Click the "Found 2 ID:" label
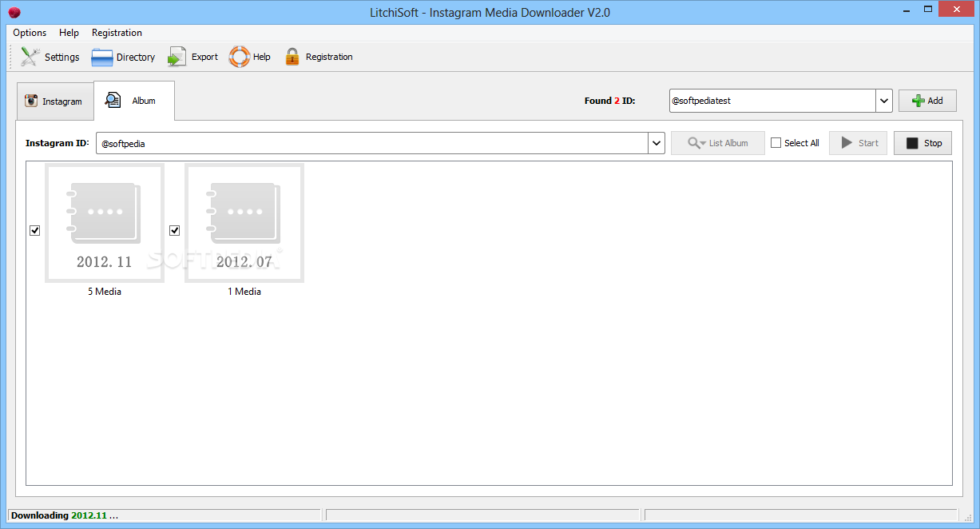The image size is (980, 529). 610,101
